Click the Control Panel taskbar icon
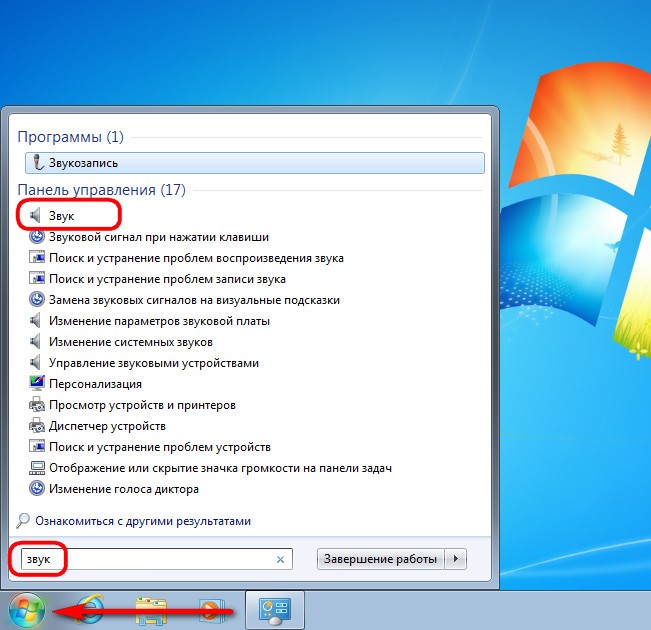Screen dimensions: 651x630 point(273,609)
